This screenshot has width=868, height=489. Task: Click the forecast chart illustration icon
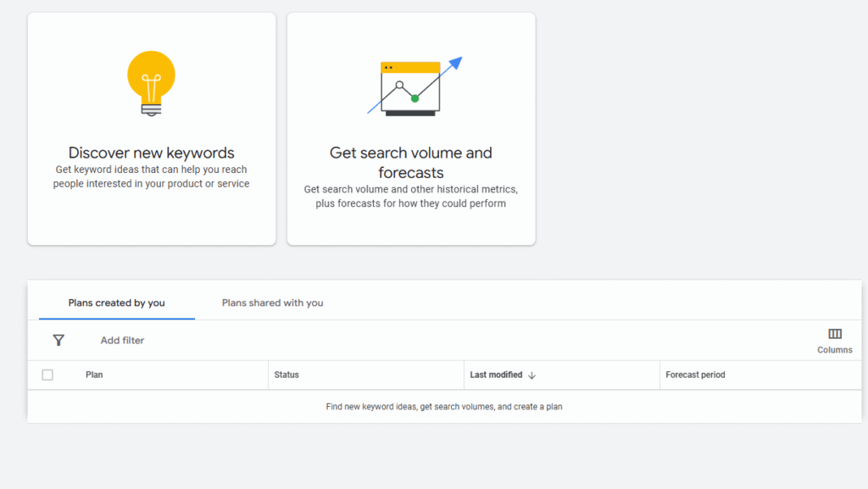pyautogui.click(x=411, y=88)
